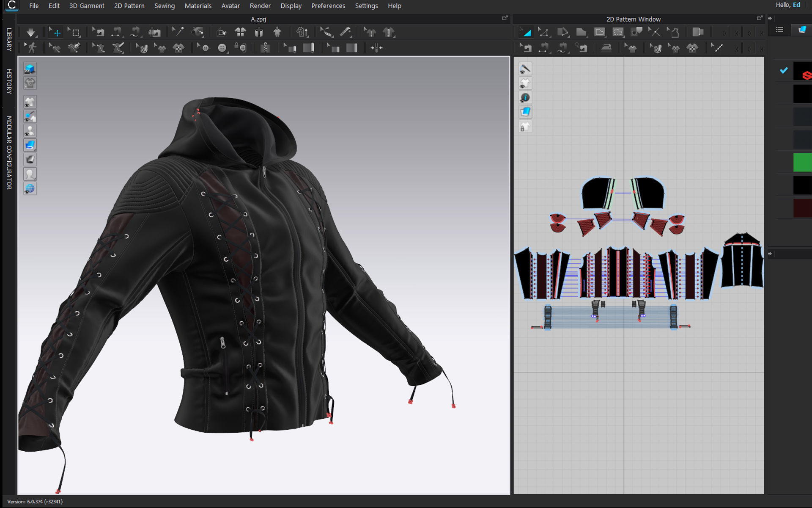The height and width of the screenshot is (508, 812).
Task: Toggle sewing needle visibility in 2D window
Action: point(525,69)
